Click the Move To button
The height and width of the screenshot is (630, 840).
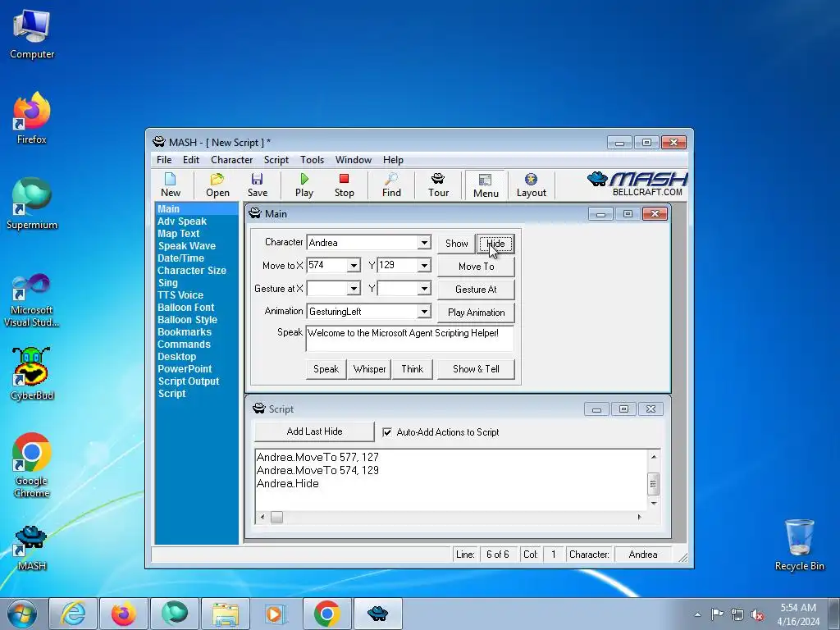[x=476, y=267]
